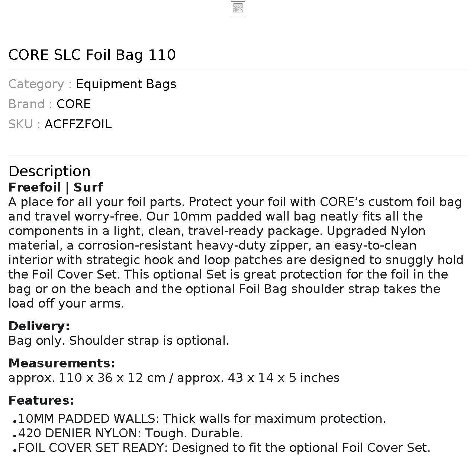This screenshot has height=463, width=476.
Task: Click the Delivery heading
Action: coord(39,326)
